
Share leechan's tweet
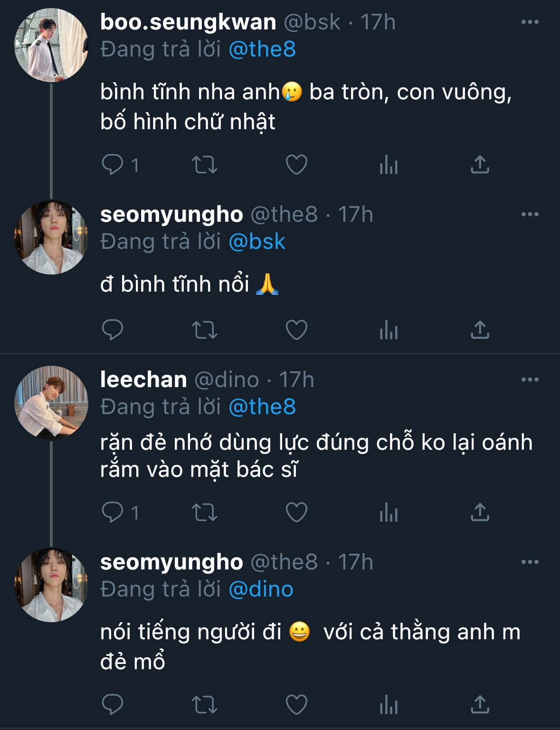(x=480, y=512)
